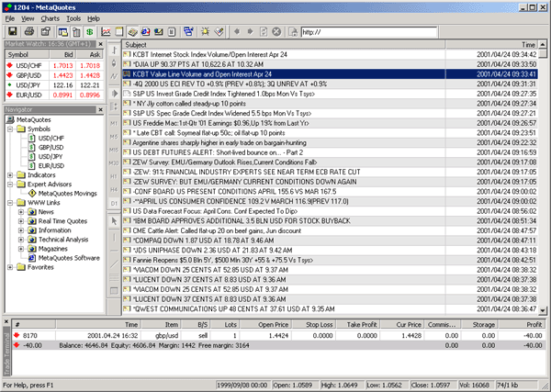The height and width of the screenshot is (392, 551).
Task: Select the candlestick chart type icon
Action: coord(114,63)
